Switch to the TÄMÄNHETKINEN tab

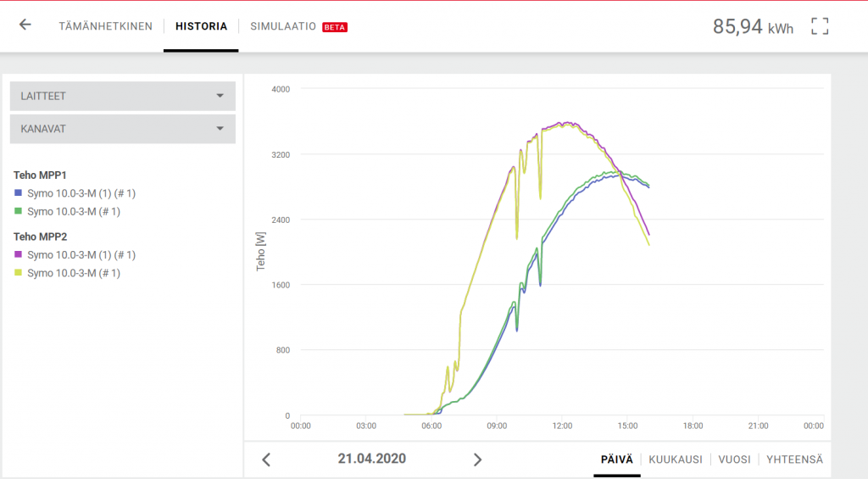105,26
